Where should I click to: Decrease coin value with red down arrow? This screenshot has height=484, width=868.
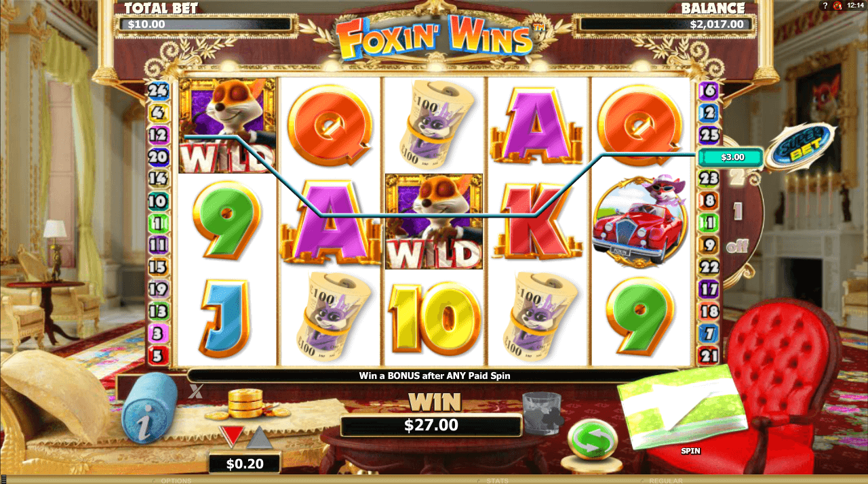[231, 437]
